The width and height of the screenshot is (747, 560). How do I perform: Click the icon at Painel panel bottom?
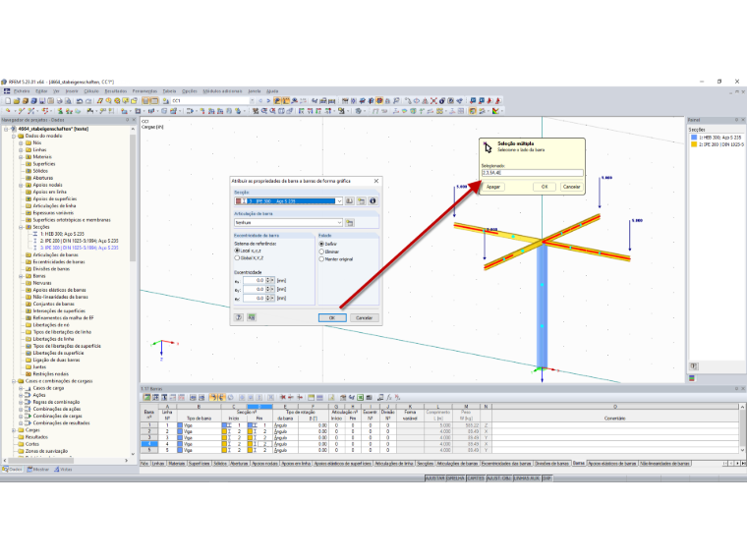694,366
